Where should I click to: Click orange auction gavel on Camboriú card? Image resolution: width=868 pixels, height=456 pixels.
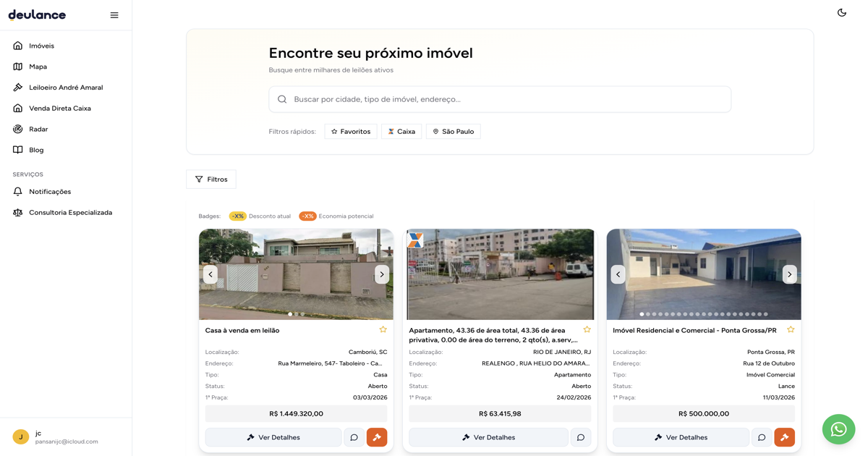point(377,437)
